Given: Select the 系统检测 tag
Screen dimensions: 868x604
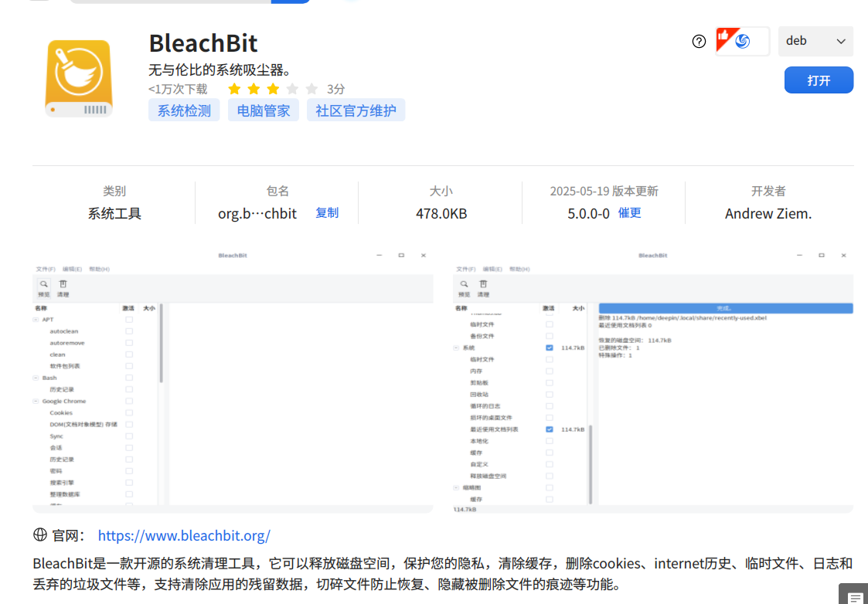Looking at the screenshot, I should click(x=184, y=110).
